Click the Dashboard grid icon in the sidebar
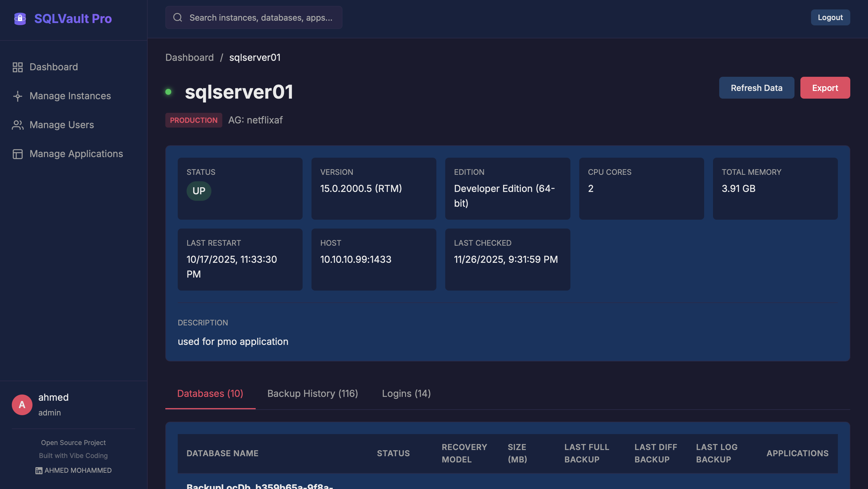The height and width of the screenshot is (489, 868). [x=17, y=67]
